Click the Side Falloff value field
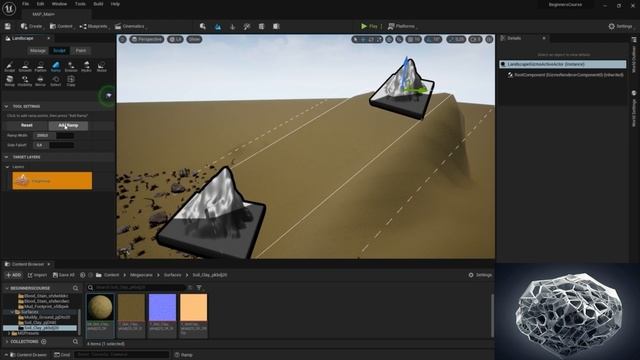 (x=53, y=145)
